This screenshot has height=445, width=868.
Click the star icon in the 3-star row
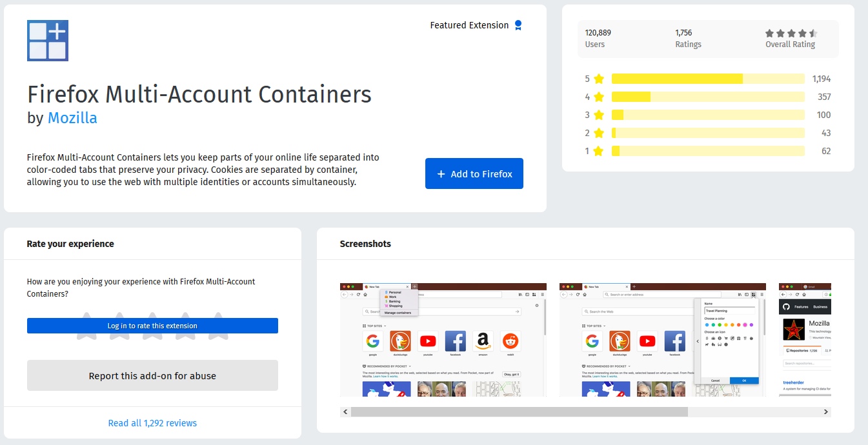[x=599, y=115]
